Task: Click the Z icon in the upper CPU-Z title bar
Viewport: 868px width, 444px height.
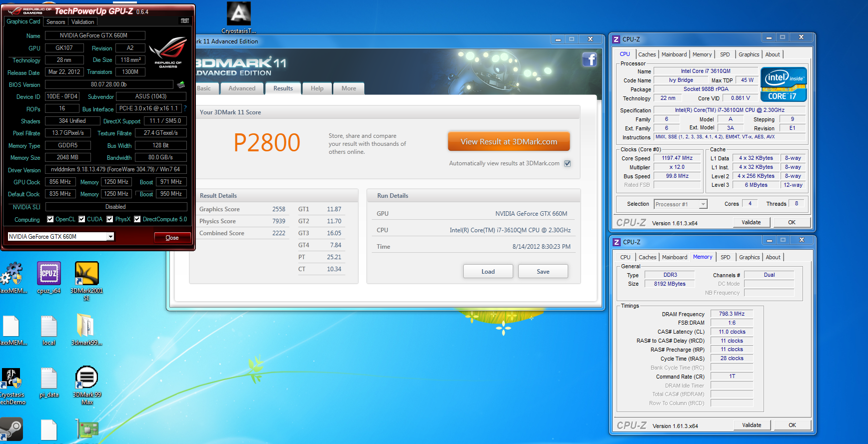Action: (616, 39)
